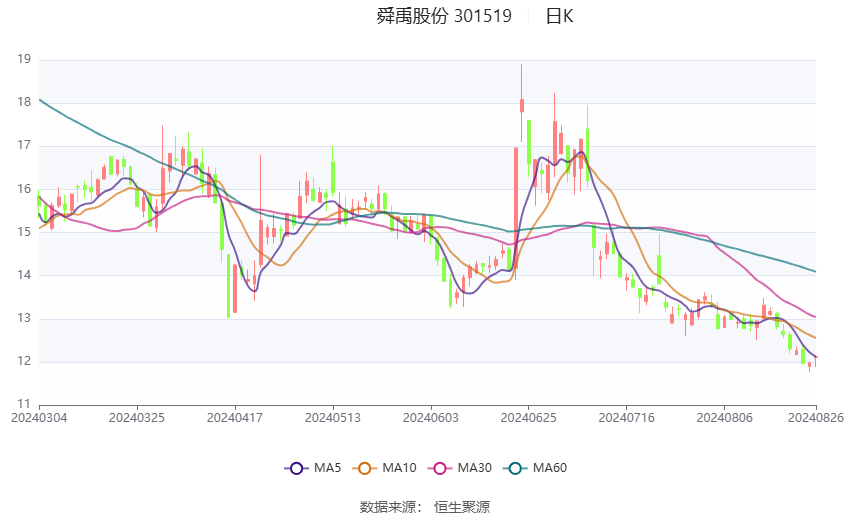Click y-axis value 18

[24, 102]
